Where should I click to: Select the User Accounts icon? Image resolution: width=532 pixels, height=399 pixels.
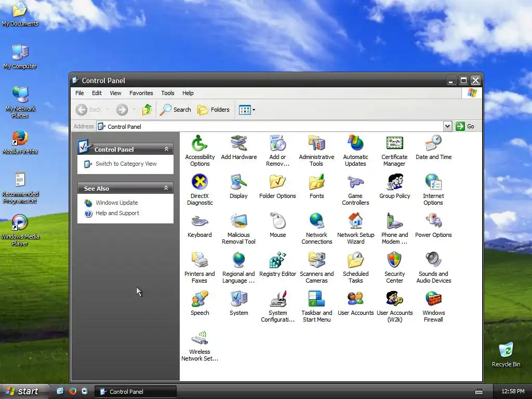click(x=355, y=303)
